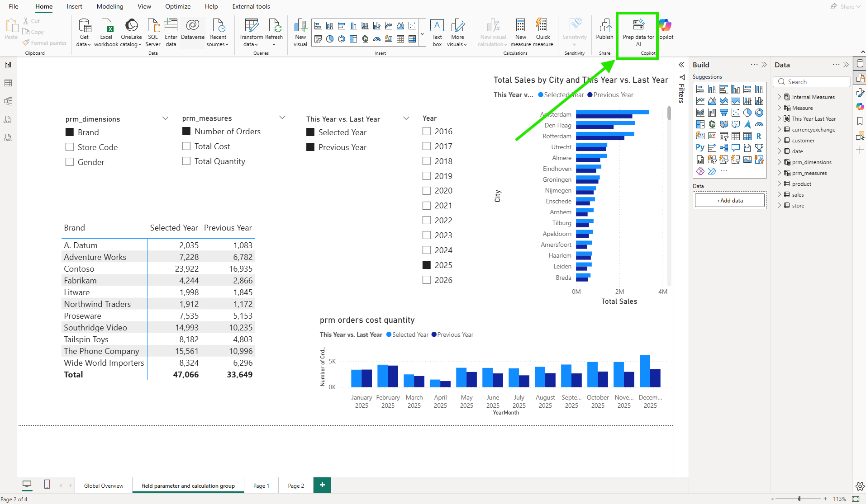866x504 pixels.
Task: Switch to Model view in left sidebar
Action: coord(8,101)
